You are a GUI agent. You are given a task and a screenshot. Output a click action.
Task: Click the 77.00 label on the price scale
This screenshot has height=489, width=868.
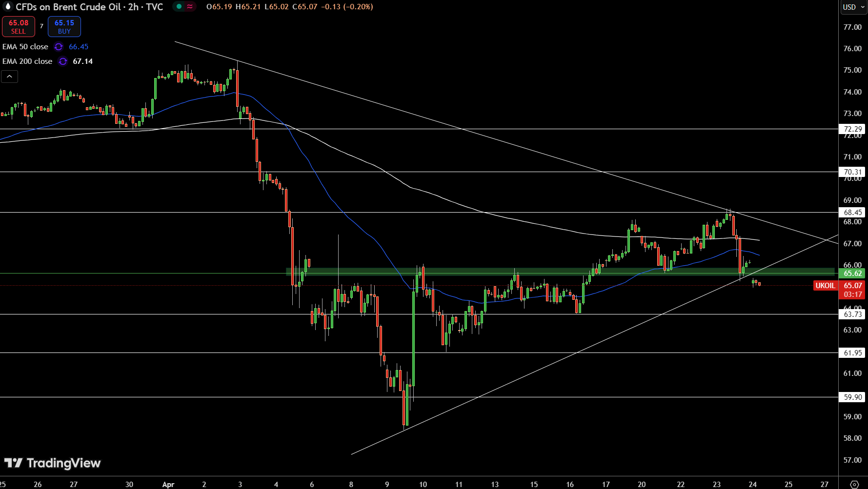click(x=853, y=27)
